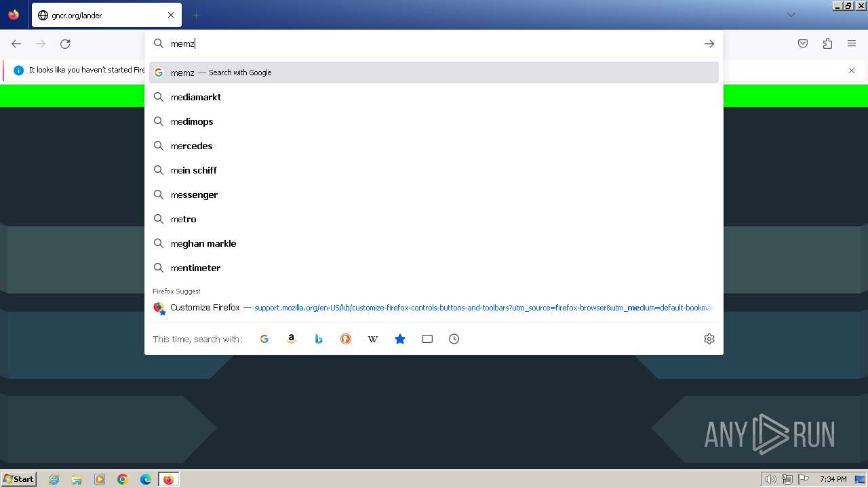Viewport: 868px width, 488px height.
Task: Launch Internet Explorer from taskbar
Action: 54,479
